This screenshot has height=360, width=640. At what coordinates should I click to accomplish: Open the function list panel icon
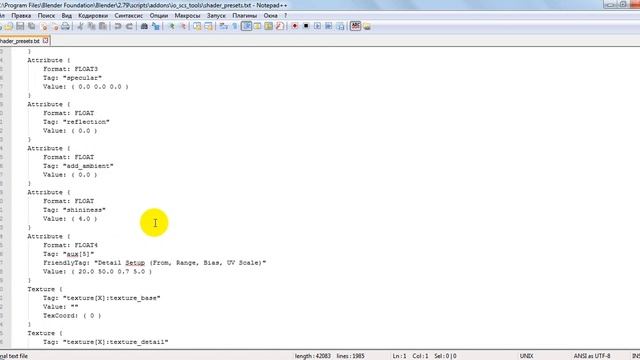280,27
